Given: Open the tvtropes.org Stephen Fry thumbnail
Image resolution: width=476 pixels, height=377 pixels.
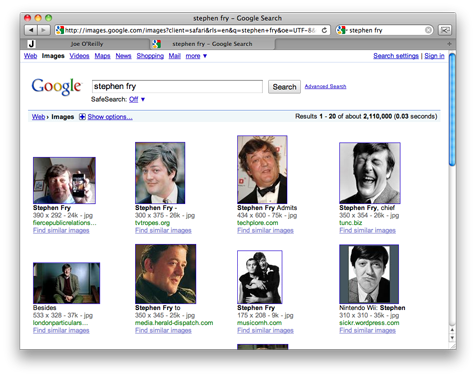Looking at the screenshot, I should click(160, 173).
